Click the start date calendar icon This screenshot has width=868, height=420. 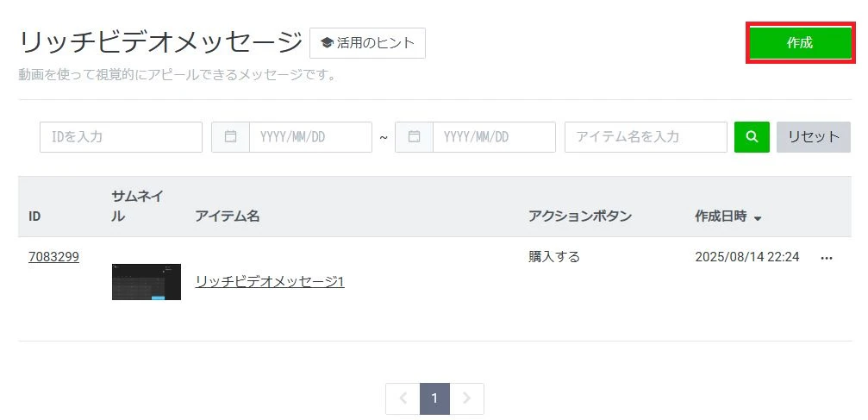tap(231, 137)
